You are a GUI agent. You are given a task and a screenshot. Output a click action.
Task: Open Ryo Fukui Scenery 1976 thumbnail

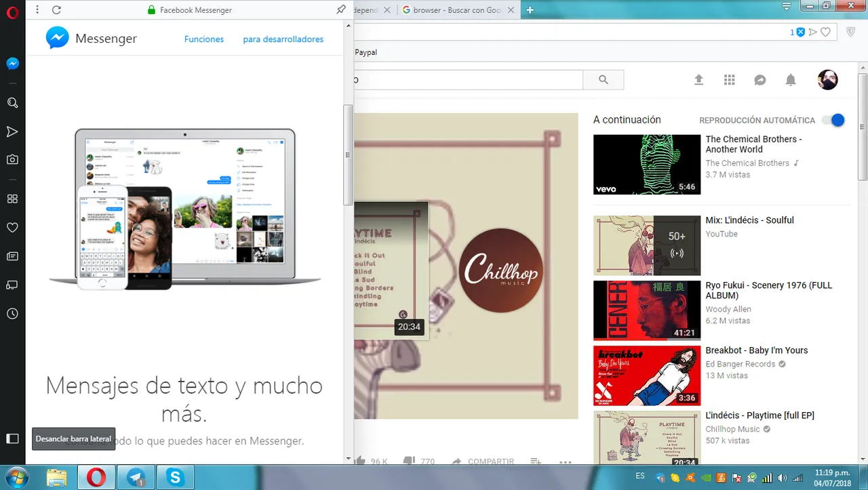click(647, 310)
